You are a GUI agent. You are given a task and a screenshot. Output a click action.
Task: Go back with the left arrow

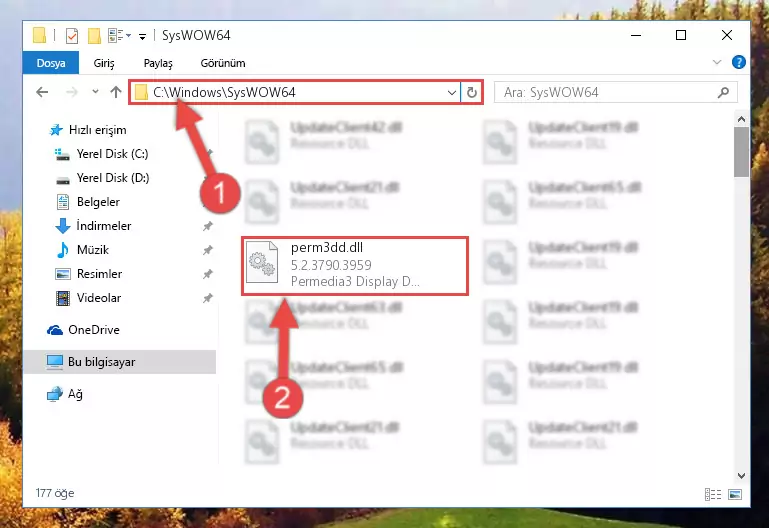tap(43, 92)
